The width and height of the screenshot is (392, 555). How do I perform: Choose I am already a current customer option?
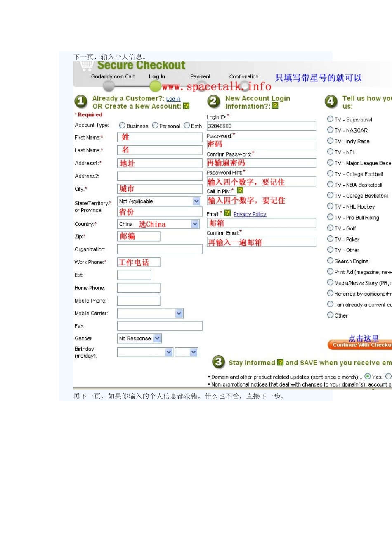[330, 304]
